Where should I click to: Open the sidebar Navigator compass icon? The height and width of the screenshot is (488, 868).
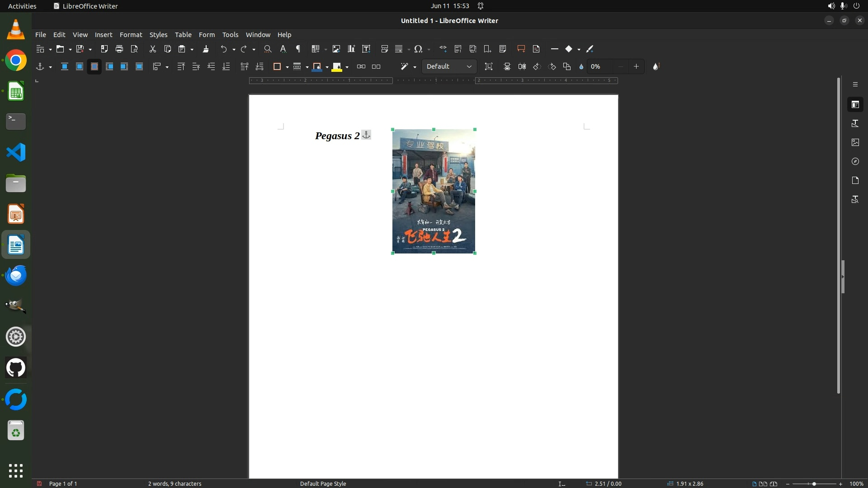click(x=855, y=161)
